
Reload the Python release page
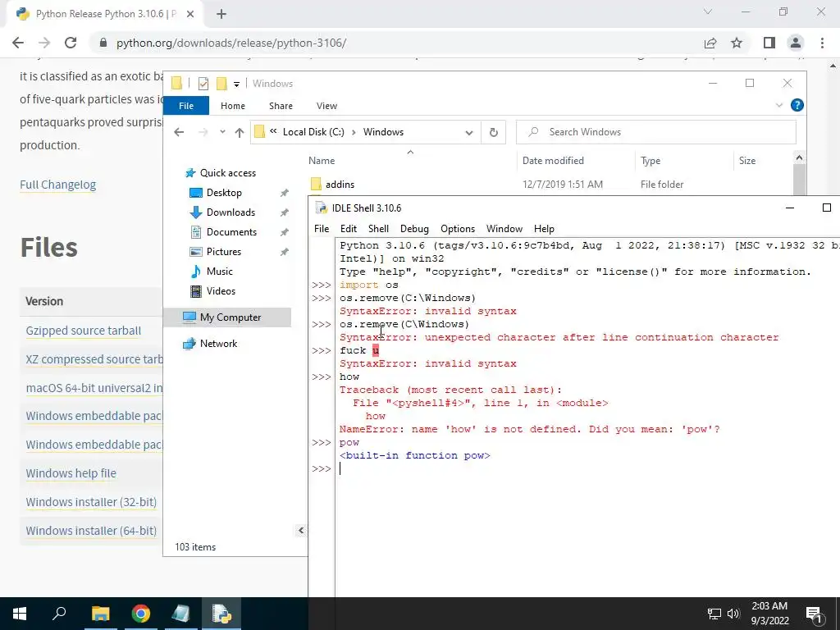tap(71, 43)
